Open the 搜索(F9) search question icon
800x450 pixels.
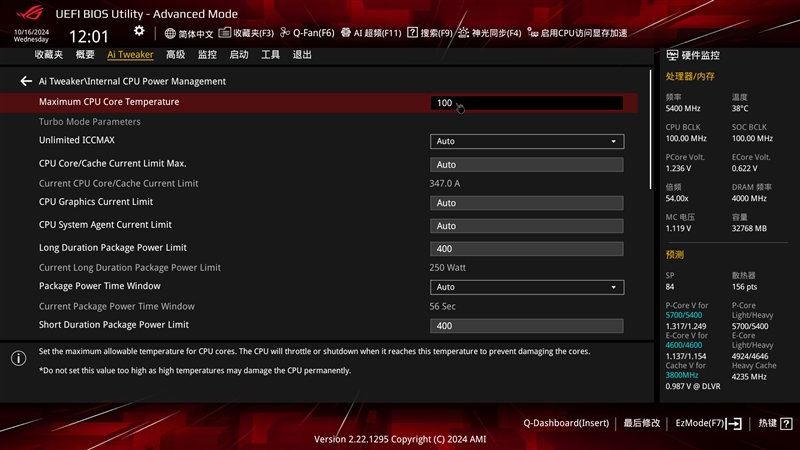point(412,33)
